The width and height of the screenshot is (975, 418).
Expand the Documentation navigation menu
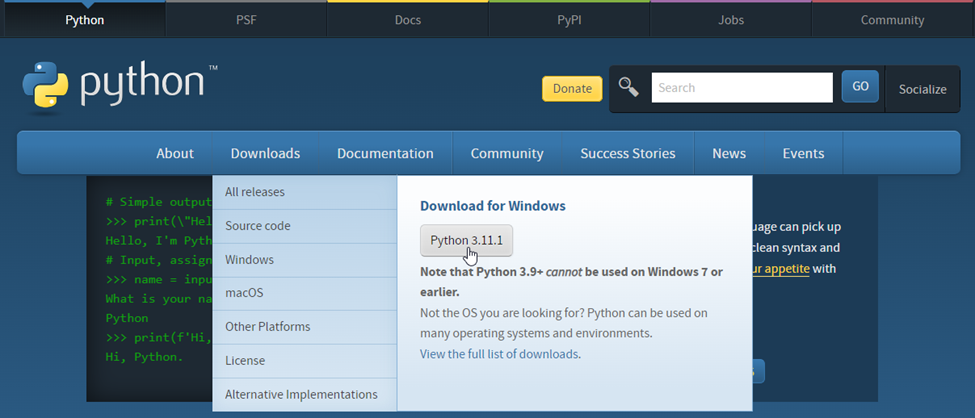tap(385, 153)
